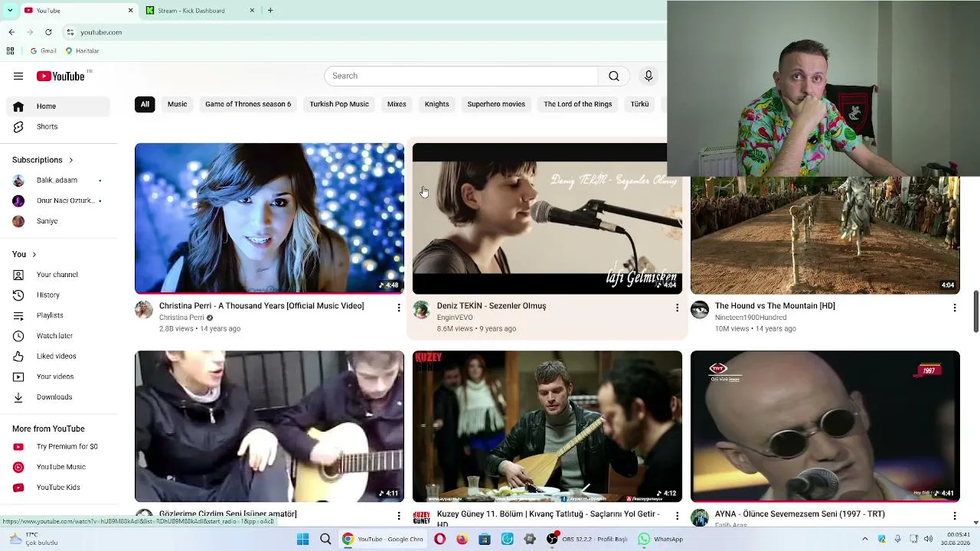Open the Saniye subscription
Viewport: 980px width, 551px height.
(58, 221)
